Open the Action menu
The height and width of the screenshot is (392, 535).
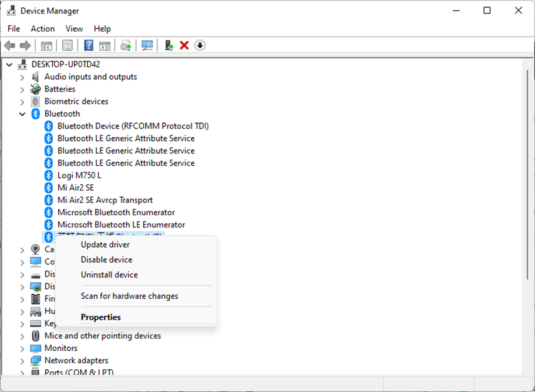pyautogui.click(x=43, y=29)
